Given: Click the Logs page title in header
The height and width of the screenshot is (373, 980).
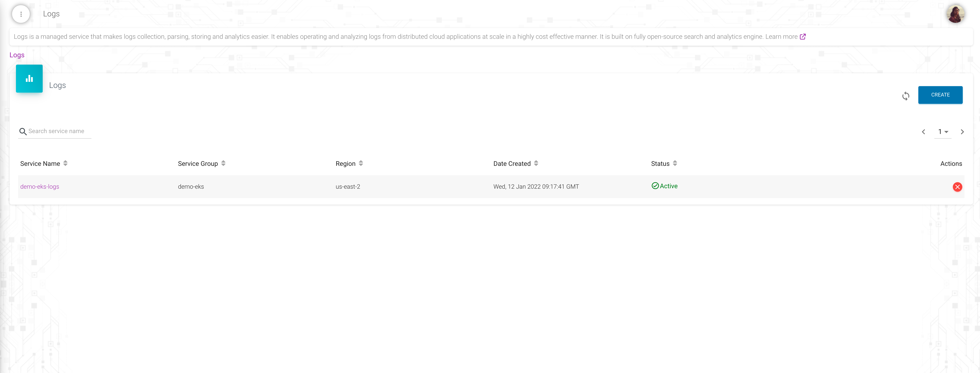Looking at the screenshot, I should [51, 14].
